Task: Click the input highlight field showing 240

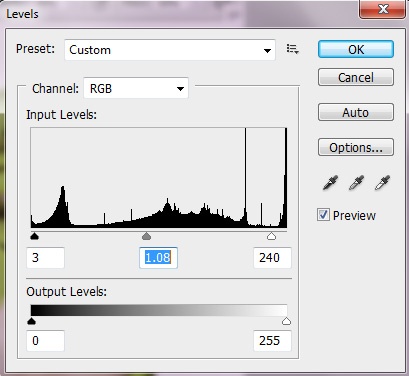Action: 272,258
